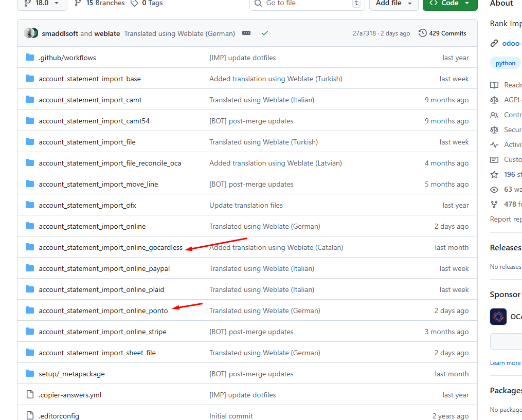This screenshot has height=420, width=522.
Task: Click the Activity pulse icon
Action: 494,144
